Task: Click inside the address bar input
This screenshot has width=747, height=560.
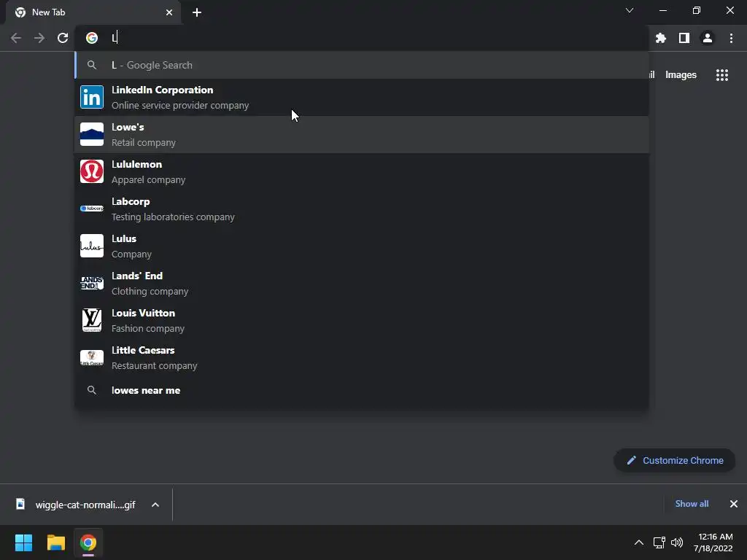Action: (376, 38)
